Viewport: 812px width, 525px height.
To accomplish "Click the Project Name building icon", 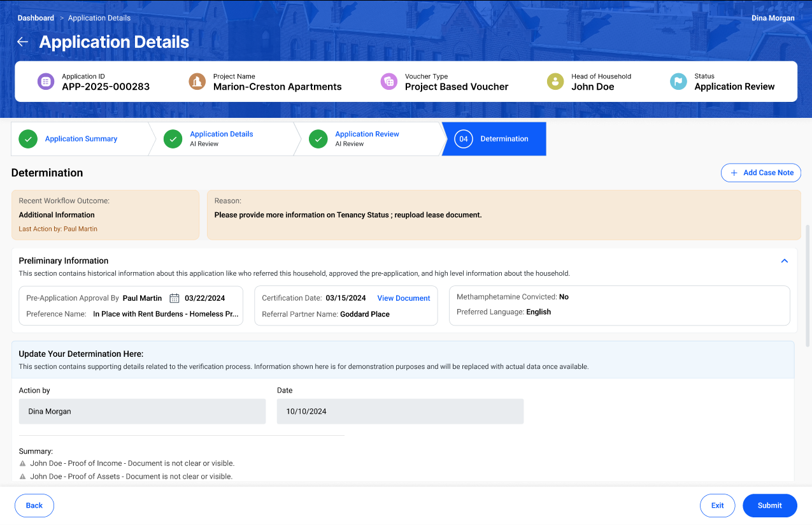I will coord(197,82).
